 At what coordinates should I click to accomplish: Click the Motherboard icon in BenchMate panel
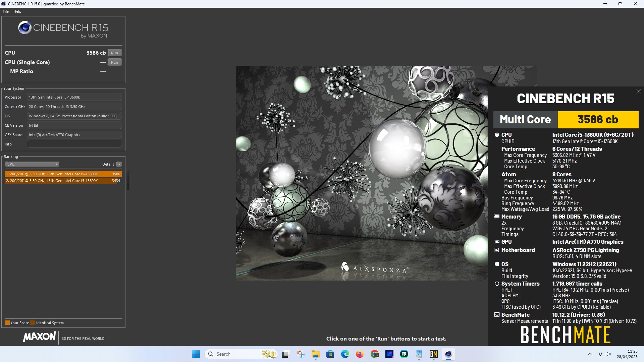pos(497,250)
